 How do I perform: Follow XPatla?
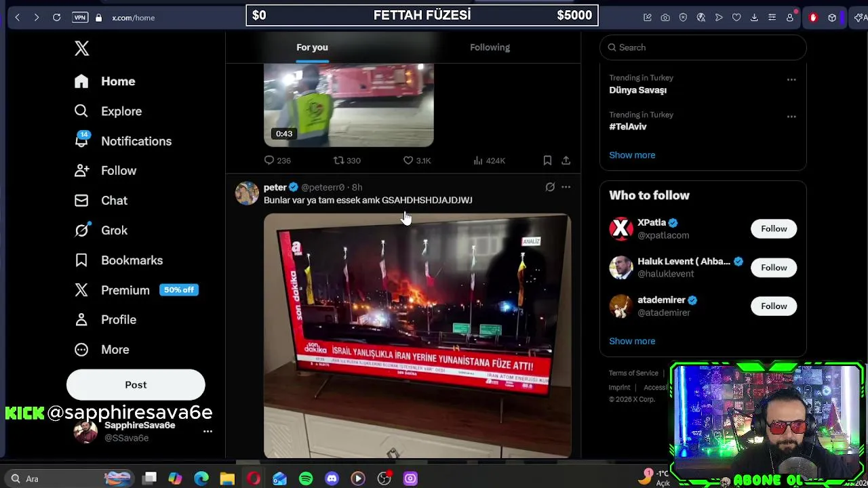click(774, 229)
